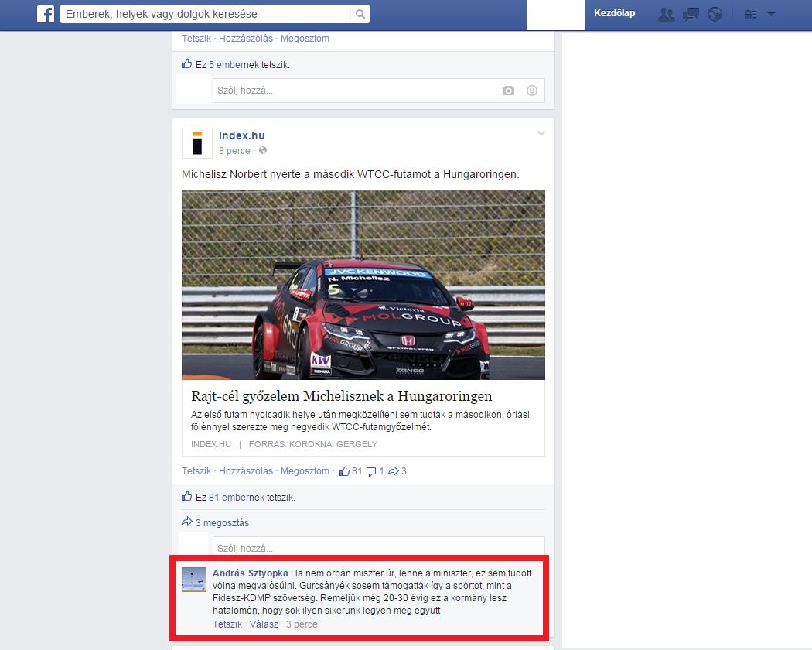812x650 pixels.
Task: Expand account menu arrow in top bar
Action: tap(771, 15)
